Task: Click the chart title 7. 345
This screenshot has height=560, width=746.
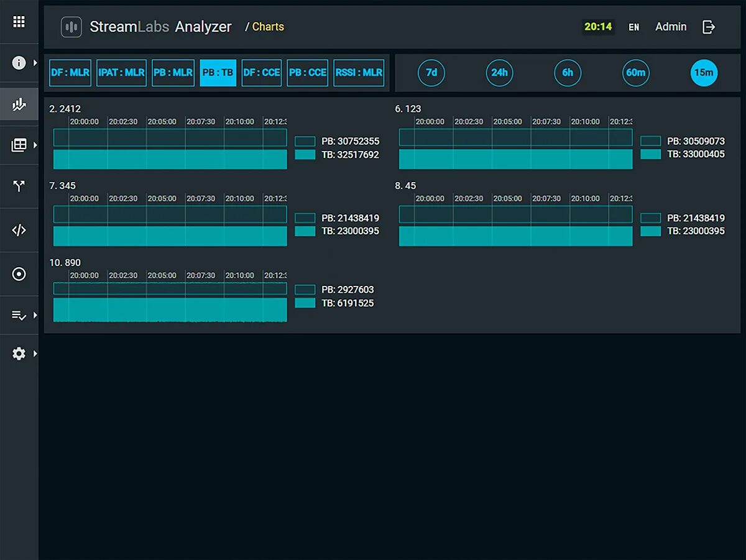Action: pyautogui.click(x=62, y=186)
